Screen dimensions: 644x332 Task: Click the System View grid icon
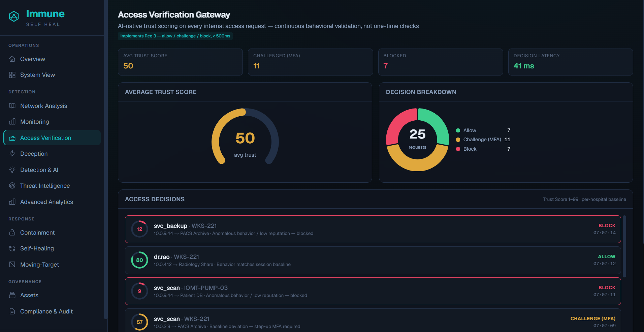(x=12, y=75)
